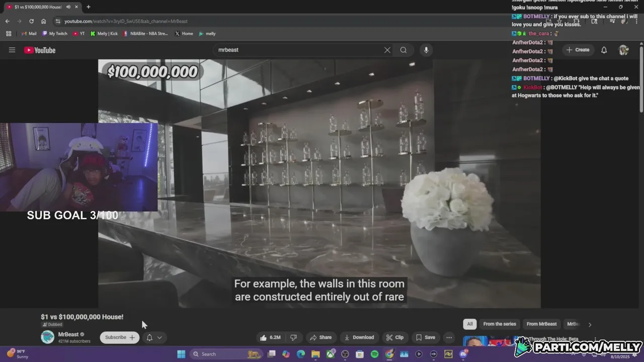Open the MrBeast channel avatar

pos(47,337)
